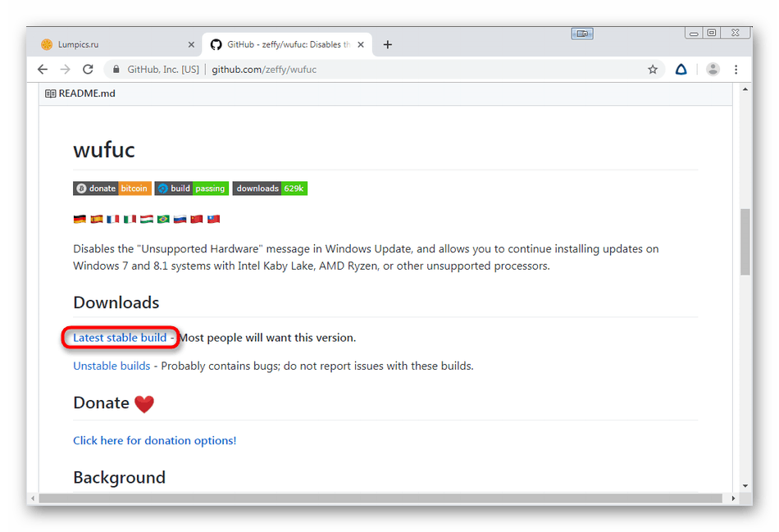Click the Downloads heading

[x=116, y=302]
